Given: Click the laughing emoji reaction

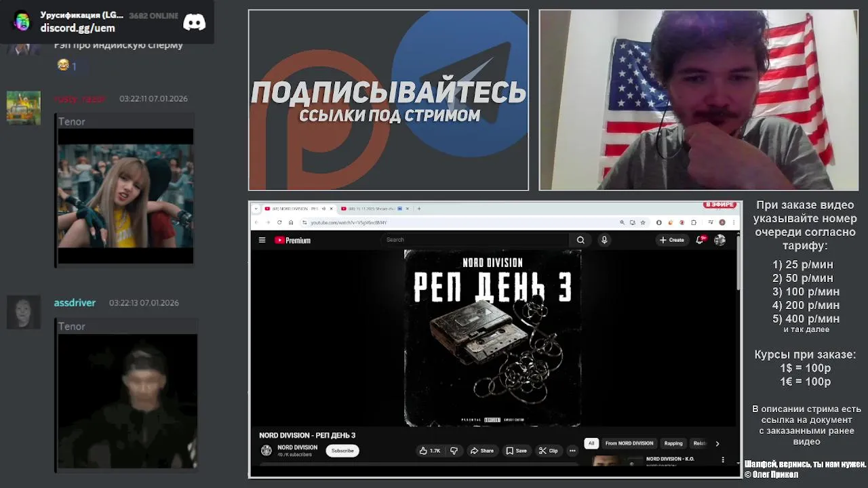Looking at the screenshot, I should pos(64,65).
